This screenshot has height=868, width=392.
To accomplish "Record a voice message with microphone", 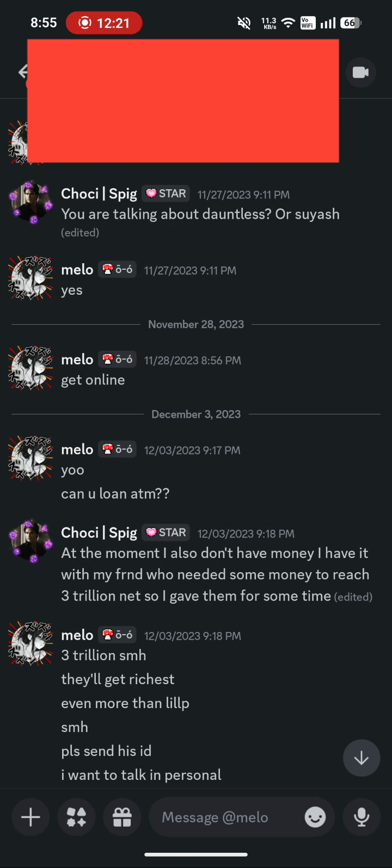I will coord(361,817).
